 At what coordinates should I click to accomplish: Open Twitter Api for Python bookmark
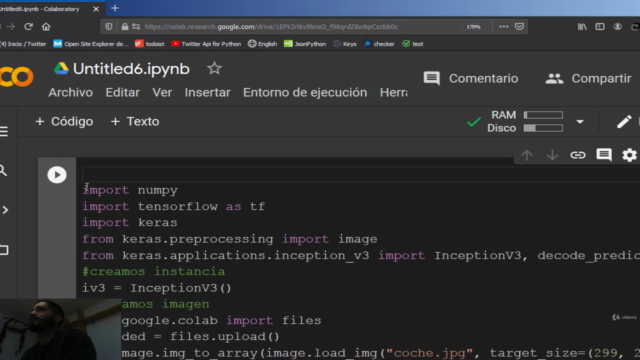tap(206, 44)
